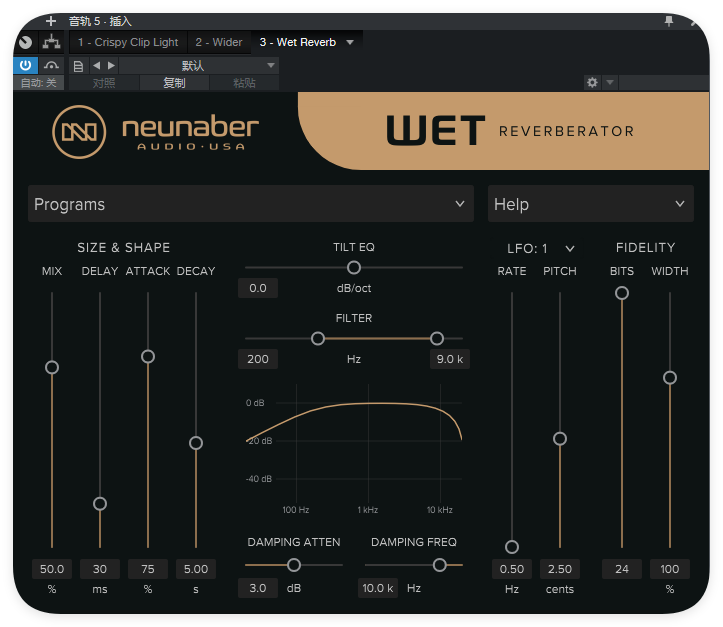Image resolution: width=723 pixels, height=627 pixels.
Task: Click the BITS slider handle
Action: (x=622, y=293)
